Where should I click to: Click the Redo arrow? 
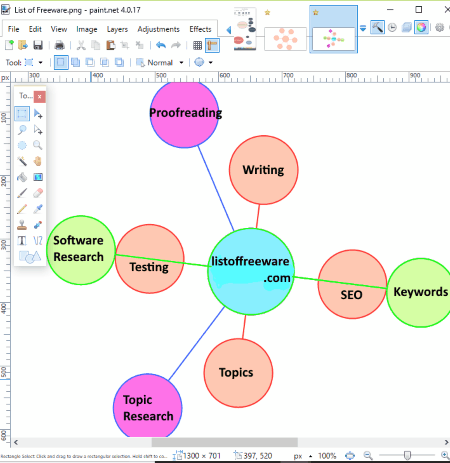pyautogui.click(x=176, y=45)
